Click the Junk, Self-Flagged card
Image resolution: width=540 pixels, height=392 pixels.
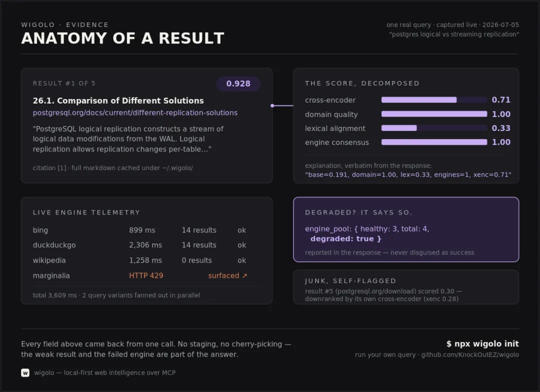[406, 287]
